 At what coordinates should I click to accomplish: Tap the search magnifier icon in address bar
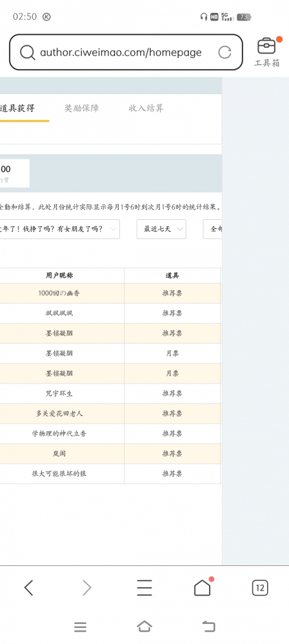pyautogui.click(x=28, y=52)
